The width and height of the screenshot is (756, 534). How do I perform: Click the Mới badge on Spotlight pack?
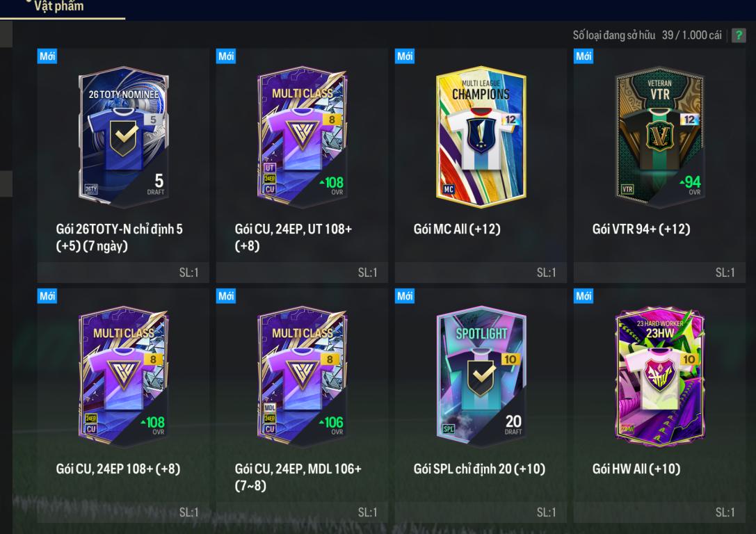point(405,296)
